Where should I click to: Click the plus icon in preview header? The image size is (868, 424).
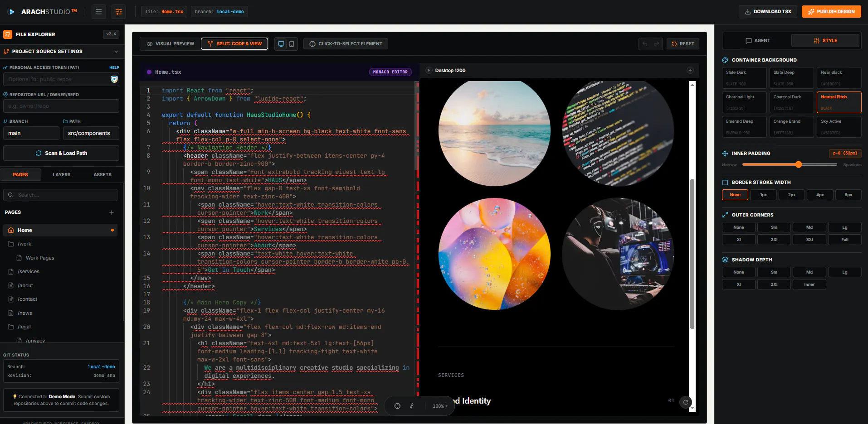tap(690, 70)
